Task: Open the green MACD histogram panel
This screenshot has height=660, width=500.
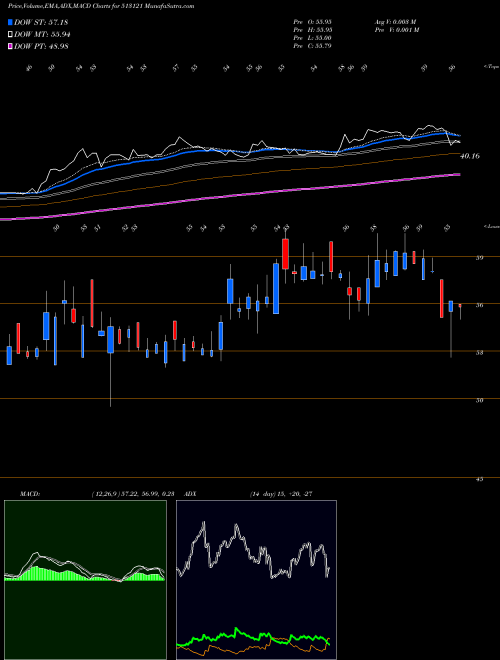Action: point(85,580)
